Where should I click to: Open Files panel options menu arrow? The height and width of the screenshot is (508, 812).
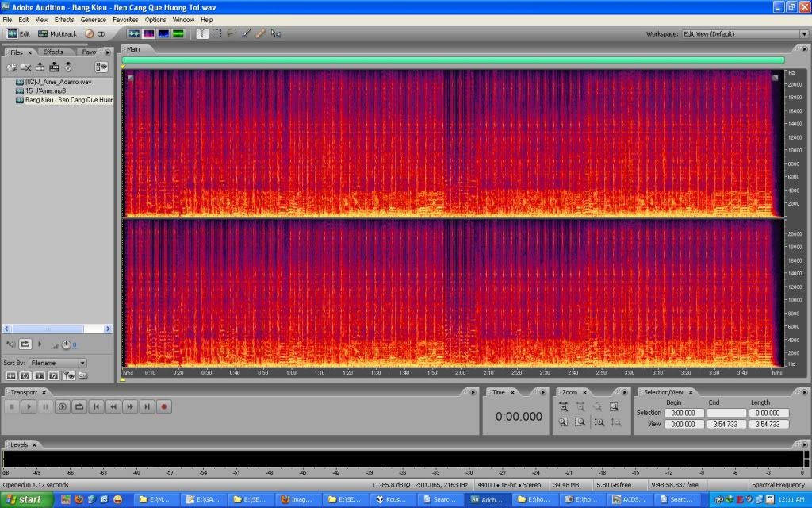(107, 52)
